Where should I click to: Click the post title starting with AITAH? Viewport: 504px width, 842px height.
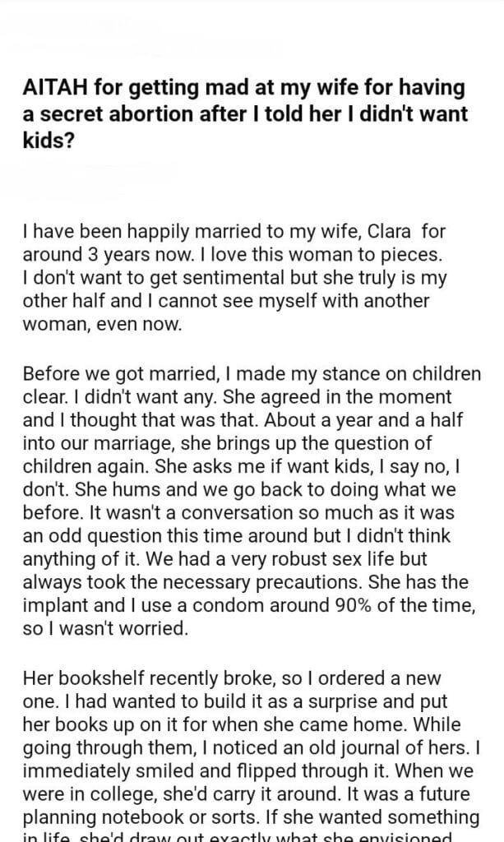click(243, 88)
